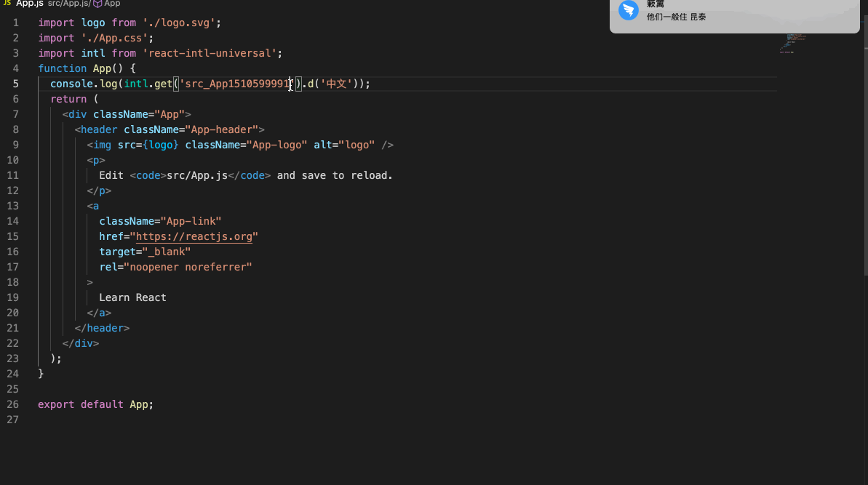Click the text 'and save to reload.'
Screen dimensions: 868x485
(335, 175)
